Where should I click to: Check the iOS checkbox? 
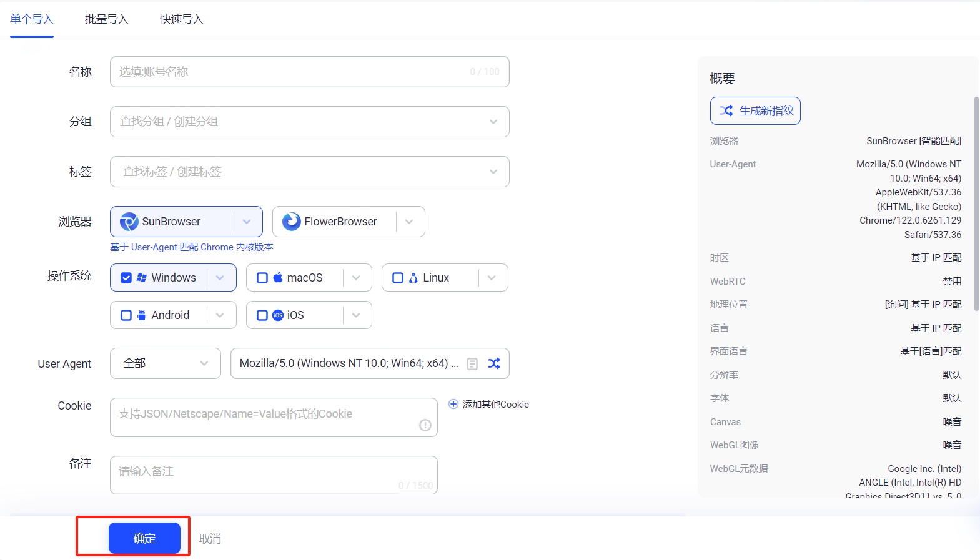pos(262,315)
